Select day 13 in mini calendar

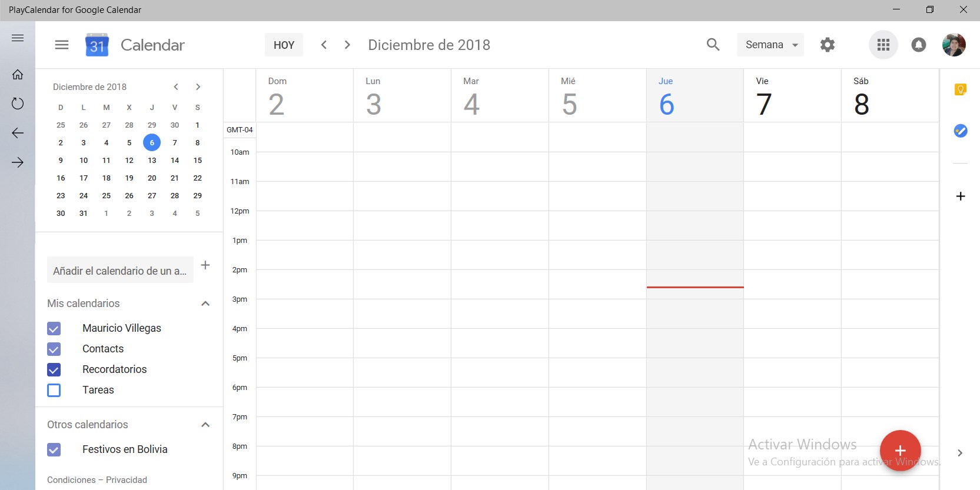[x=152, y=160]
